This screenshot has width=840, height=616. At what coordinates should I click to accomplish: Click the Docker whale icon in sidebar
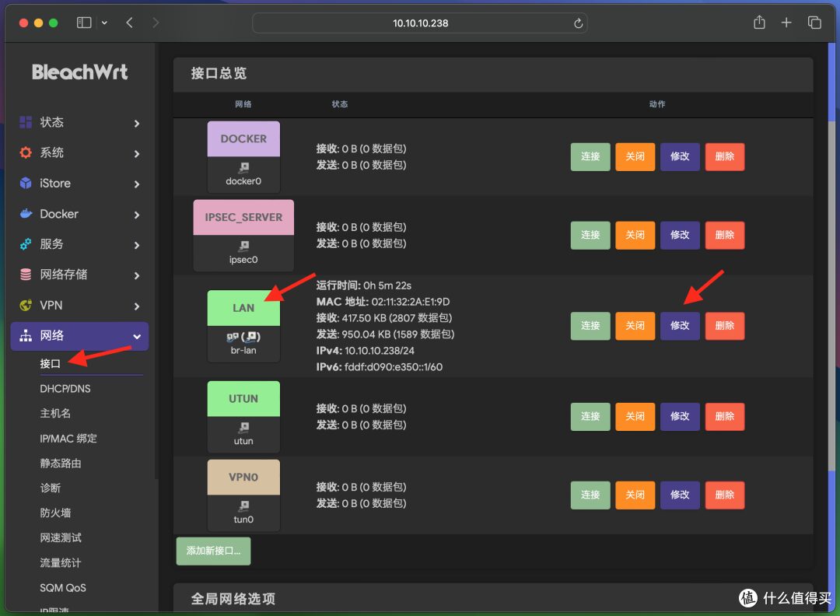click(23, 214)
